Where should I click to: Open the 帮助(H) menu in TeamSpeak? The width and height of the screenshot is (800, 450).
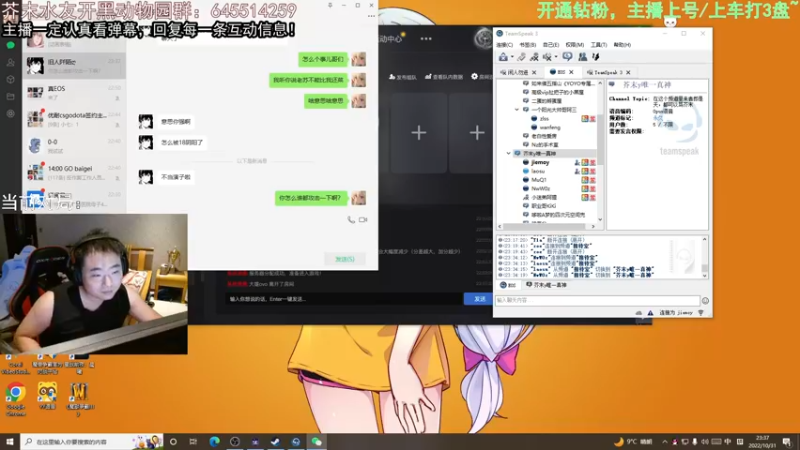coord(622,45)
